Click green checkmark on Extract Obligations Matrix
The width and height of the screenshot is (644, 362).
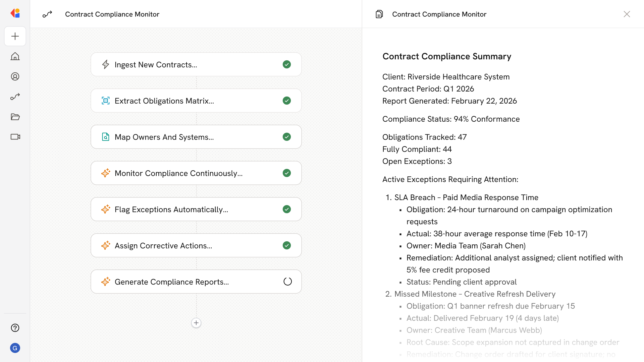click(287, 101)
